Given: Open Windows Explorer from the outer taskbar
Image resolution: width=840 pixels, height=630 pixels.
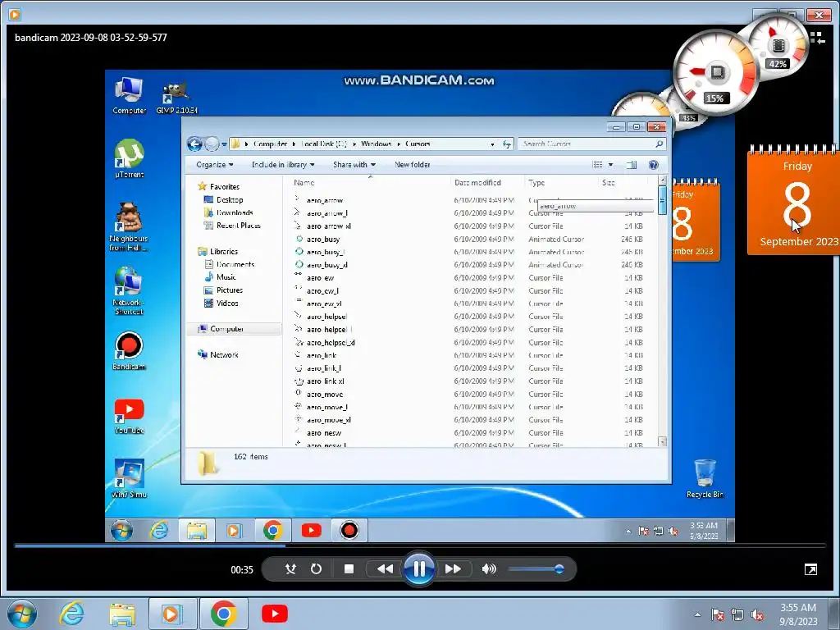Looking at the screenshot, I should tap(122, 614).
